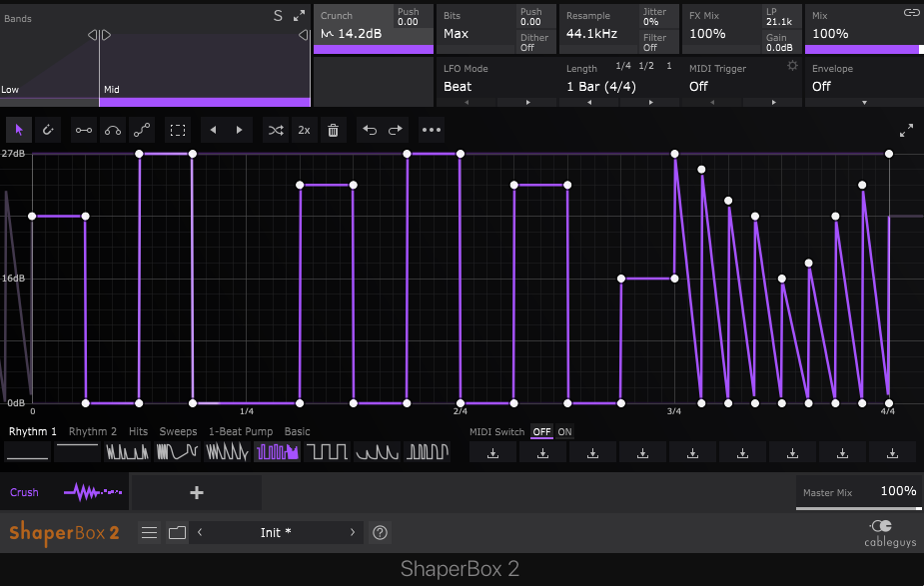Click the Resample 44.1kHz value
This screenshot has height=586, width=924.
click(591, 34)
